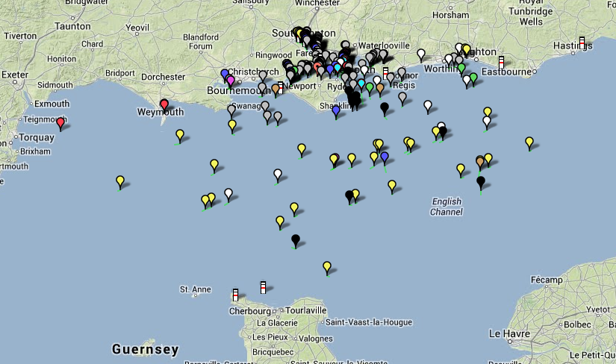
Task: Click the white marker right of Waterlooville
Action: click(421, 55)
